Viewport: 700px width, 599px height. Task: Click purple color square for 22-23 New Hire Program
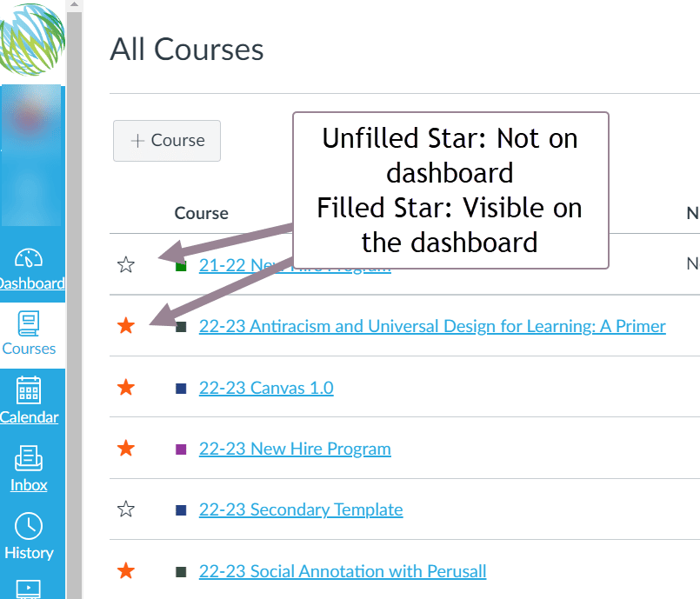pyautogui.click(x=181, y=449)
